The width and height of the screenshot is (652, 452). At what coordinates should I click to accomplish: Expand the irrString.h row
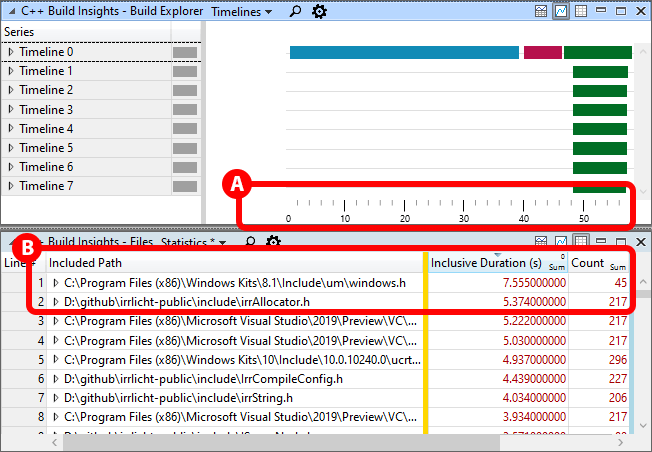[x=56, y=398]
